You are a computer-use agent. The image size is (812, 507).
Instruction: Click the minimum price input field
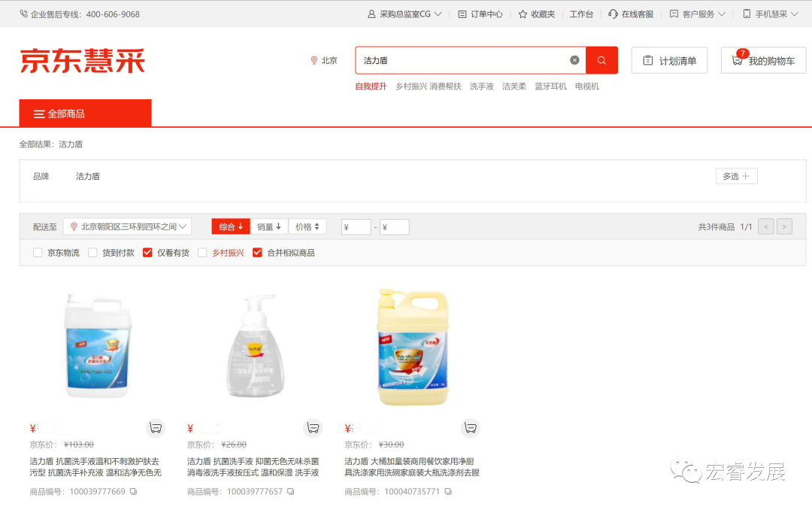pyautogui.click(x=355, y=226)
